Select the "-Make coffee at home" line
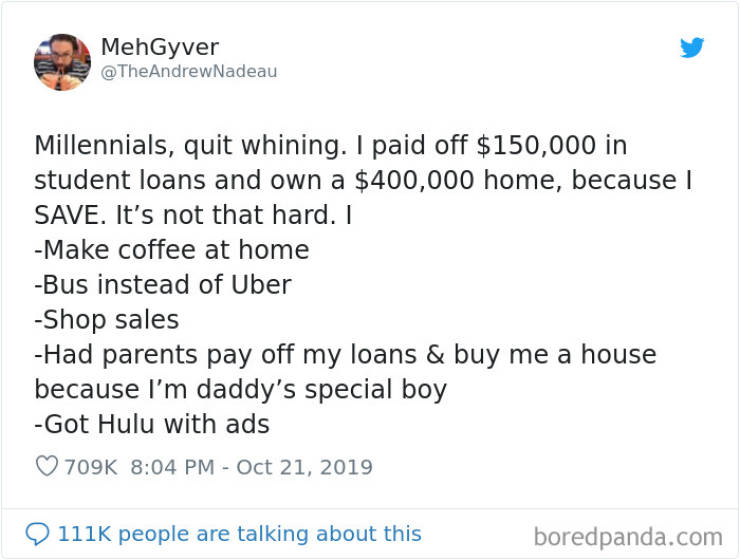740x560 pixels. tap(171, 249)
